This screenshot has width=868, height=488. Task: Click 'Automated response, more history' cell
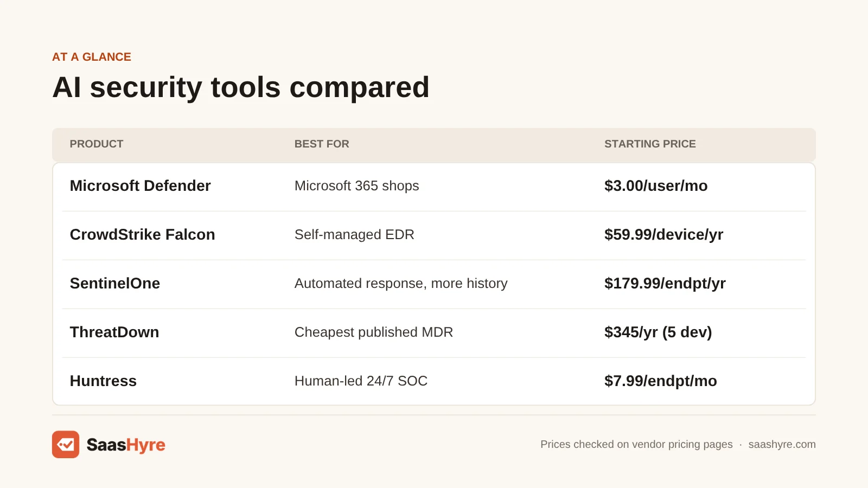pos(401,283)
